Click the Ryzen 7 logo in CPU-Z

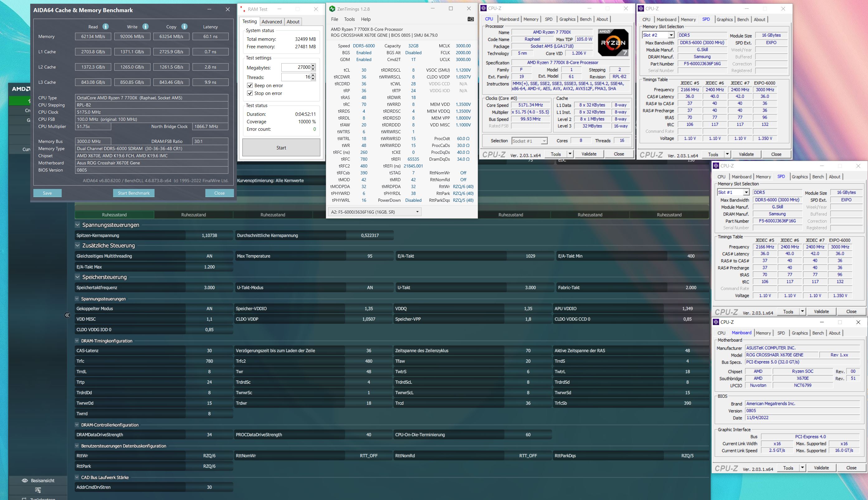point(613,43)
